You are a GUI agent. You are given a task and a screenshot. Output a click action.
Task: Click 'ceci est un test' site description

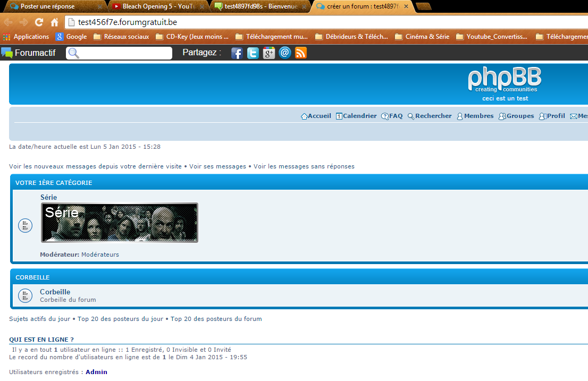click(x=505, y=98)
